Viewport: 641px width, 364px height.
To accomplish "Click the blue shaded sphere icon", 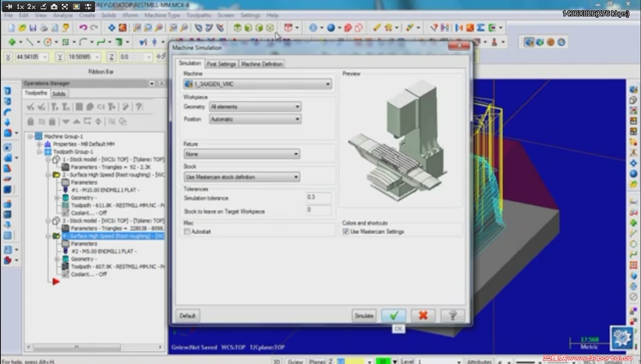I will 331,28.
